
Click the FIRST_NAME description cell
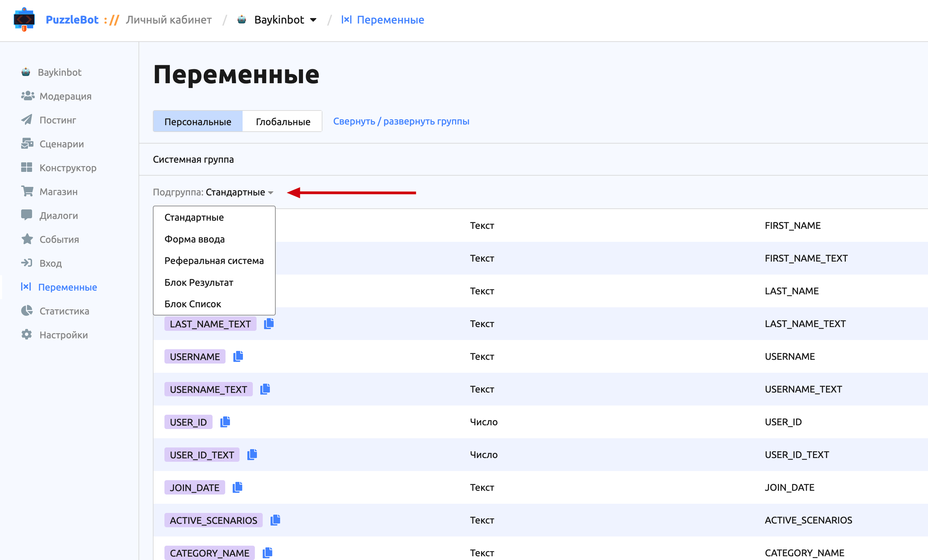[x=793, y=225]
